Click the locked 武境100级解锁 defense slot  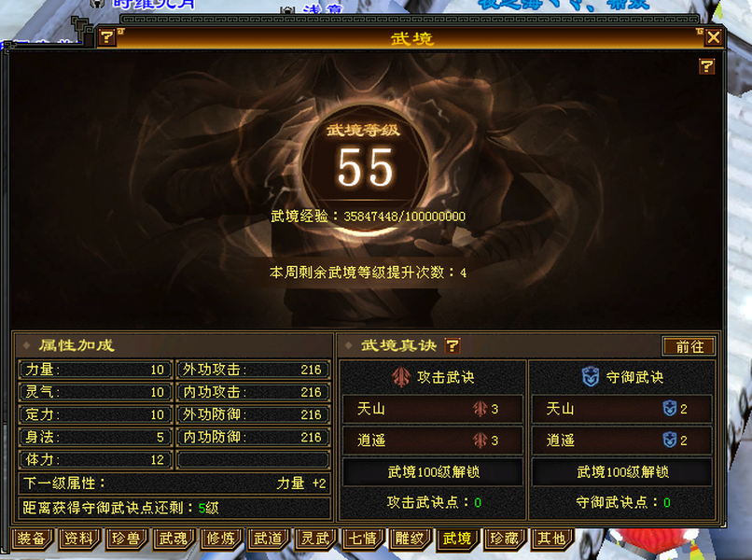coord(620,472)
